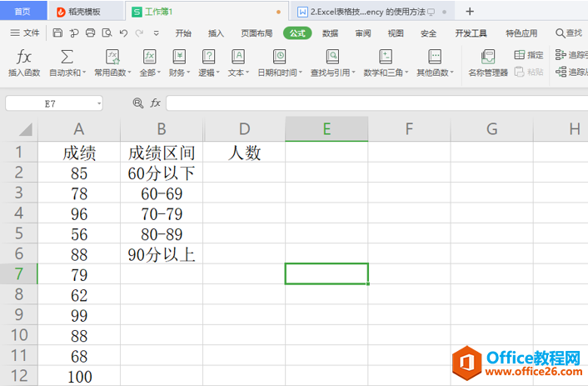Open Other Functions (其他函数) menu
The image size is (588, 386).
click(435, 63)
